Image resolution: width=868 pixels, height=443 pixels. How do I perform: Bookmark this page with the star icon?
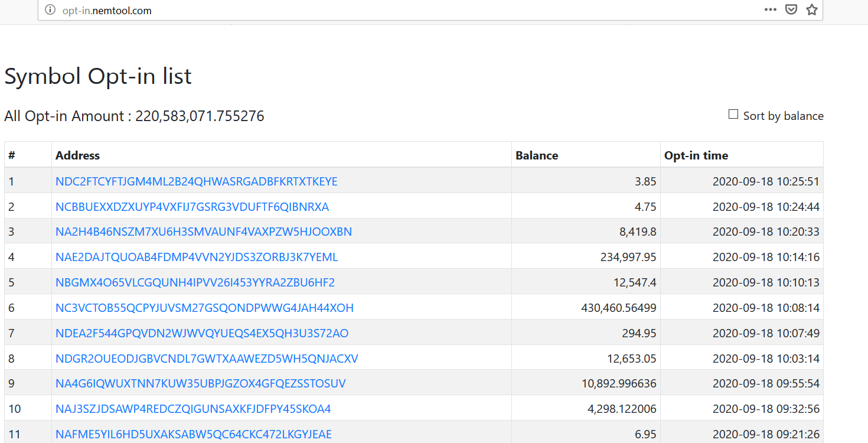812,9
